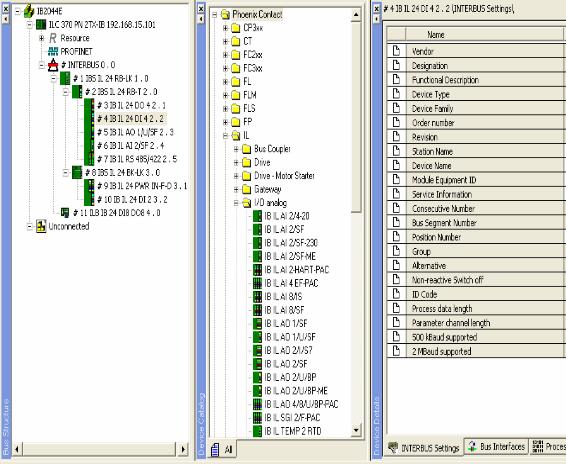Click the IB IL AI 2/4-20 module icon
This screenshot has height=464, width=566.
pos(257,216)
